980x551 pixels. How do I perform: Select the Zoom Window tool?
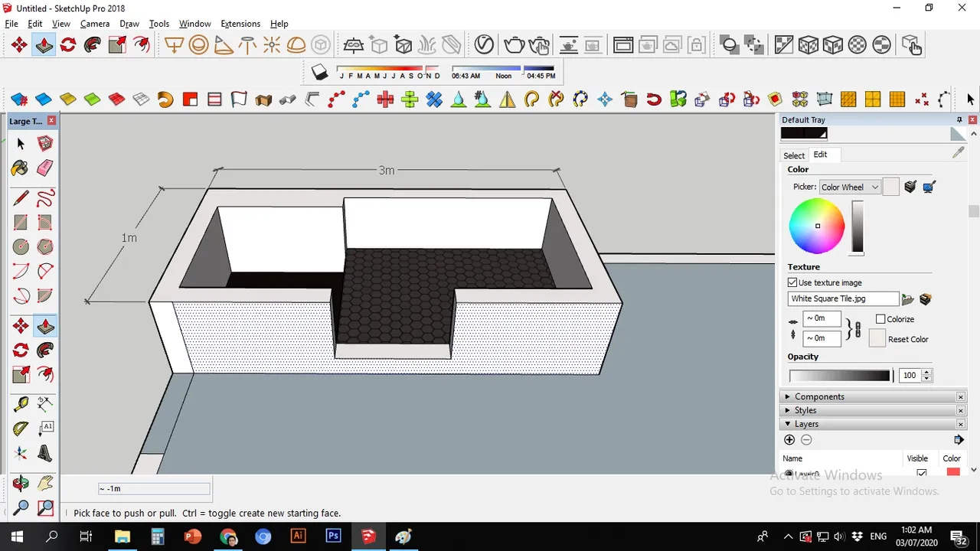(45, 507)
